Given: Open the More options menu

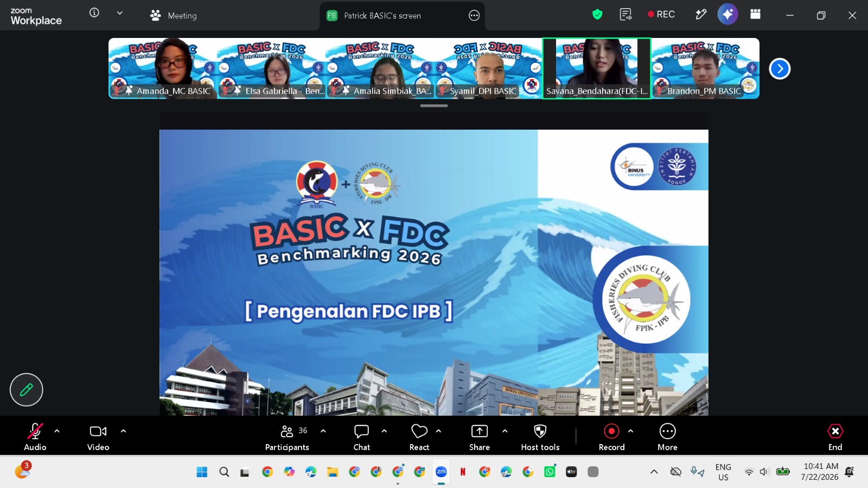Looking at the screenshot, I should pyautogui.click(x=667, y=436).
